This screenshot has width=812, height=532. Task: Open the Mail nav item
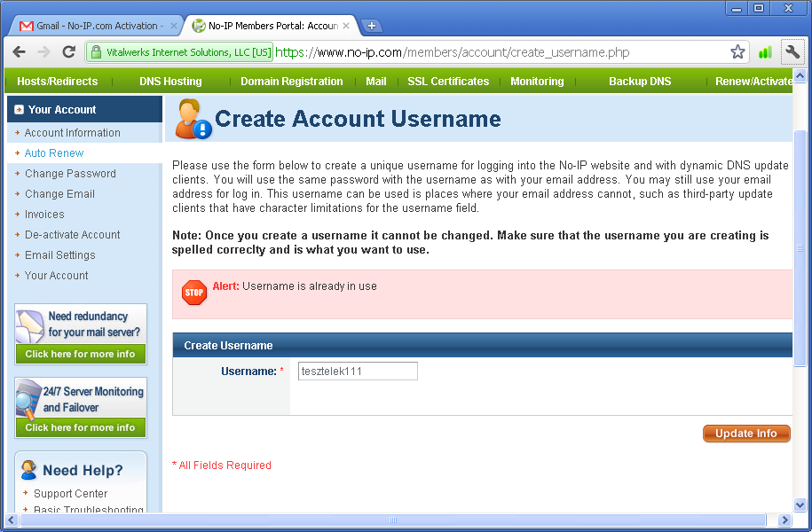[x=376, y=82]
